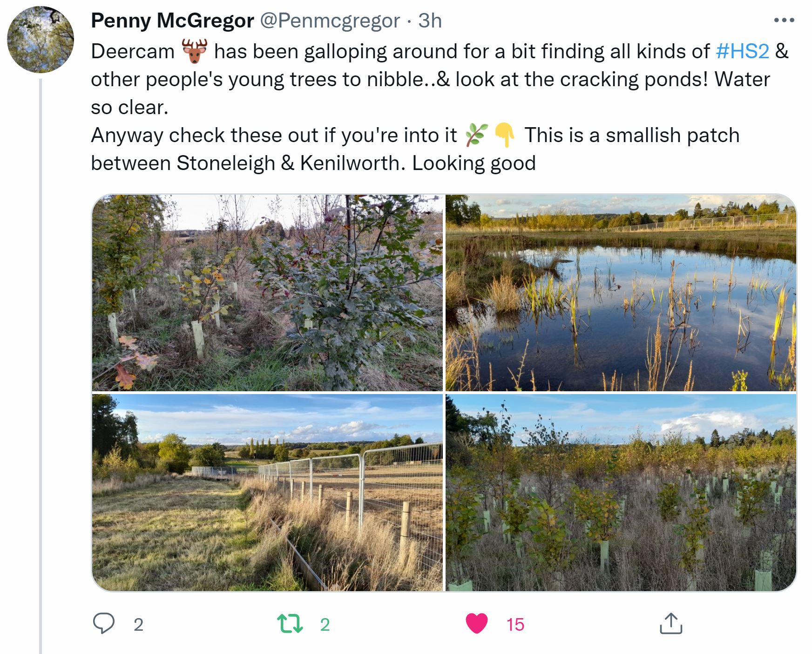Screen dimensions: 812x654
Task: Open the three-dot more options menu
Action: click(x=784, y=20)
